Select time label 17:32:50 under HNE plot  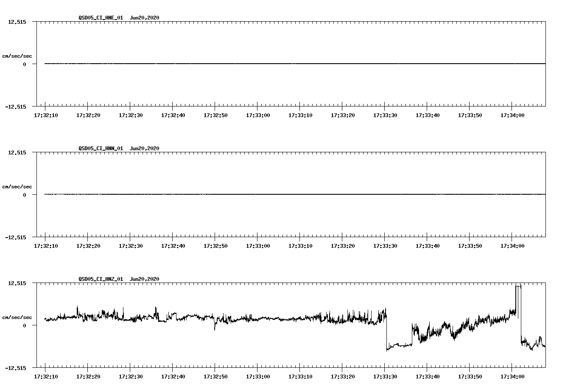[x=215, y=115]
